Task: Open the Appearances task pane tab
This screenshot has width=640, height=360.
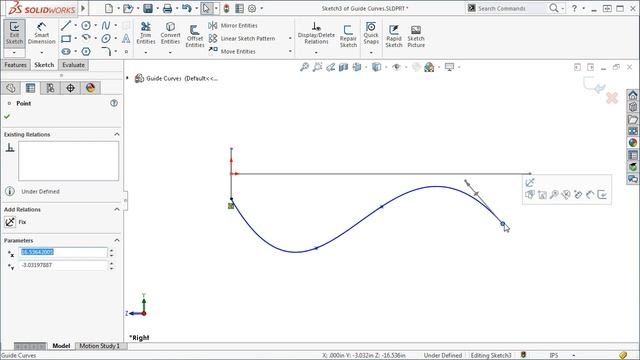Action: pyautogui.click(x=633, y=143)
